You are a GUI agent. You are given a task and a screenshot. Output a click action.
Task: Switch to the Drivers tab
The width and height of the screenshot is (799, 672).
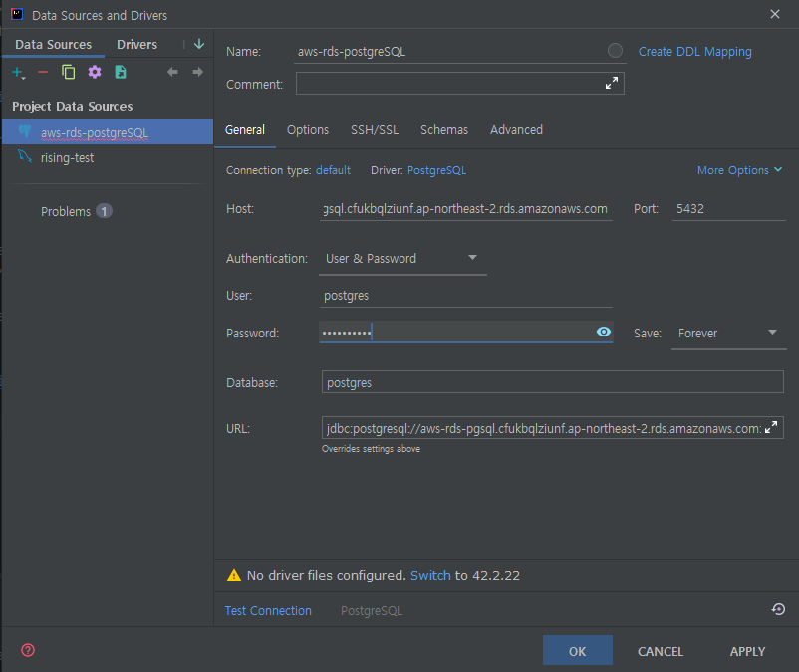click(x=136, y=44)
